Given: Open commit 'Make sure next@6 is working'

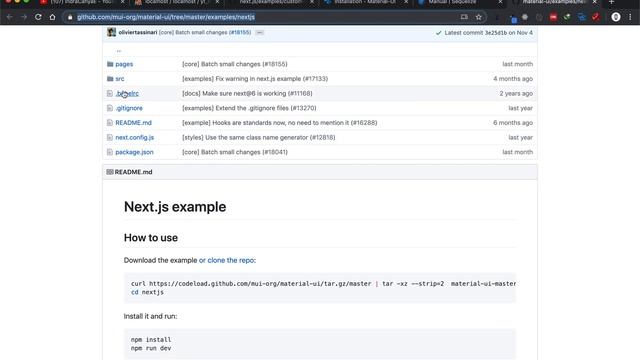Looking at the screenshot, I should [247, 93].
